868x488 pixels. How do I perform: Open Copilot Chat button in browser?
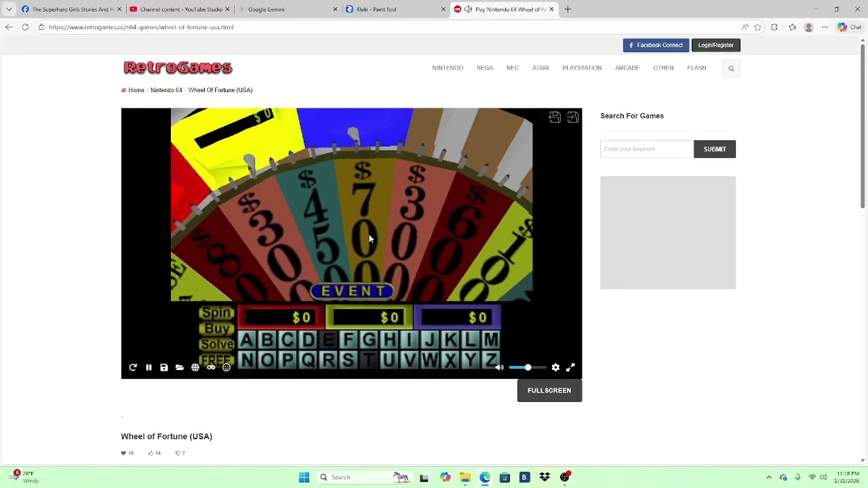point(850,27)
